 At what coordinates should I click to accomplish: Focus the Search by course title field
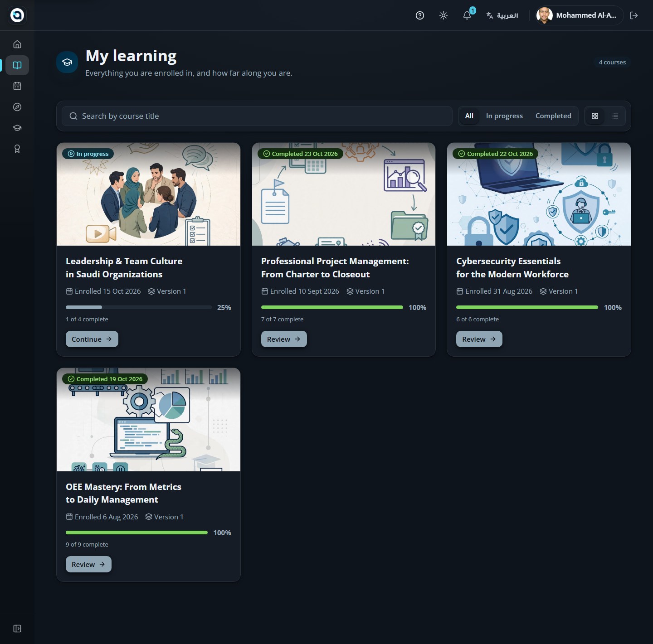pyautogui.click(x=257, y=116)
